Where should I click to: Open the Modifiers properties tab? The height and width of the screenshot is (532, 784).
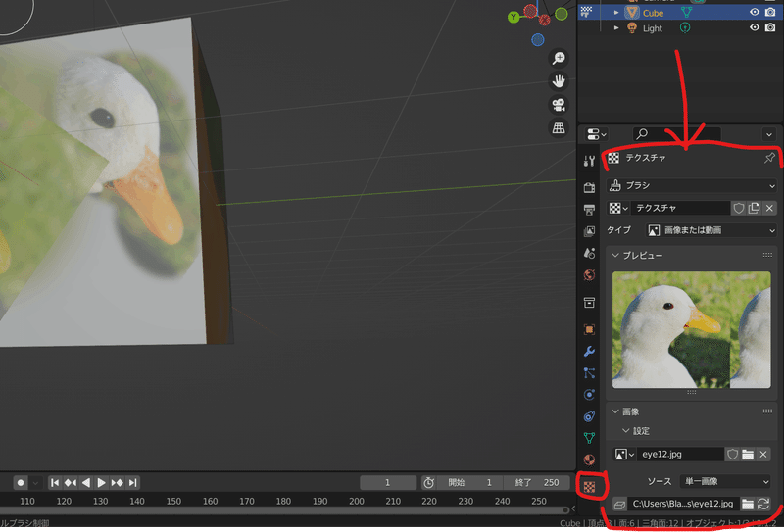pos(589,351)
